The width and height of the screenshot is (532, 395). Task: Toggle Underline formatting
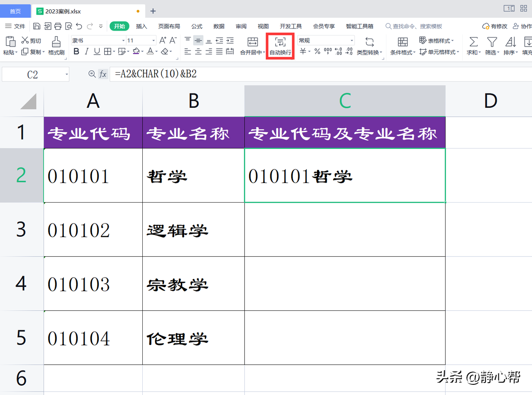pyautogui.click(x=97, y=52)
